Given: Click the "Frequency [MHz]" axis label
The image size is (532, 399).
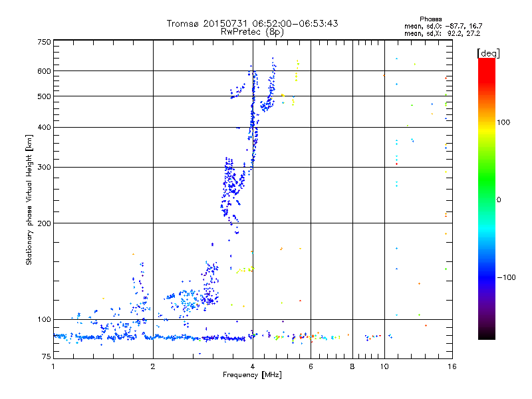Looking at the screenshot, I should [252, 375].
